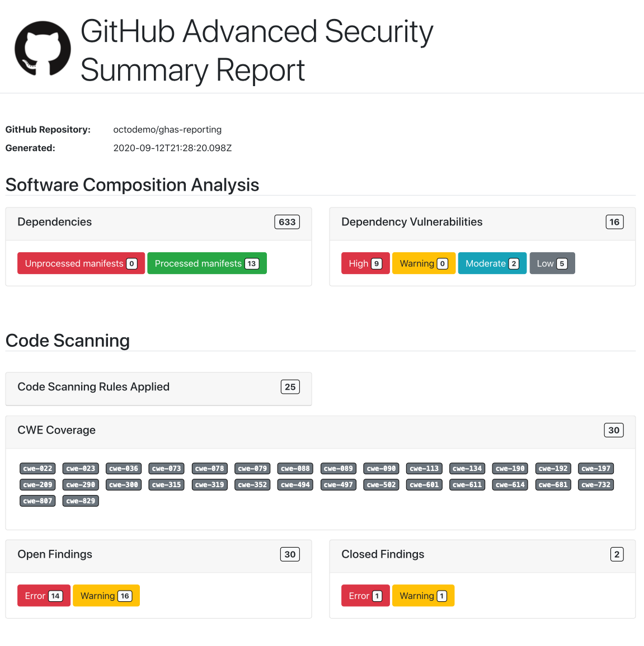
Task: Click the Low vulnerabilities gray badge
Action: [552, 263]
